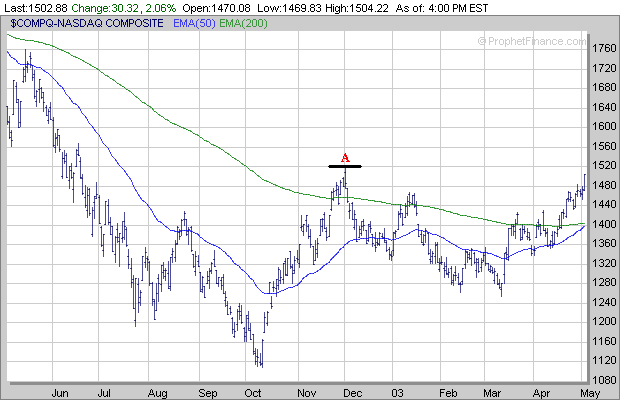Image resolution: width=620 pixels, height=400 pixels.
Task: Click the 1440 price axis label
Action: 604,205
